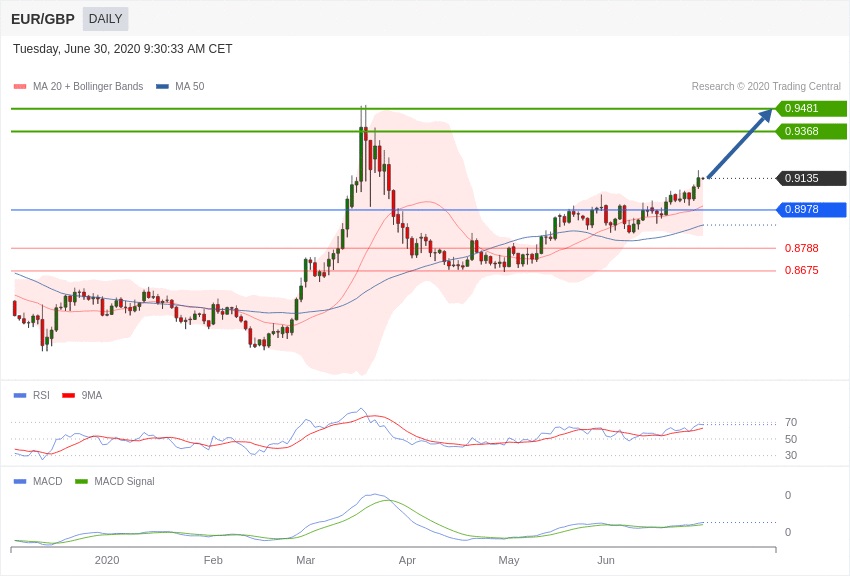
Task: Select the 0.9481 green resistance label
Action: [810, 108]
